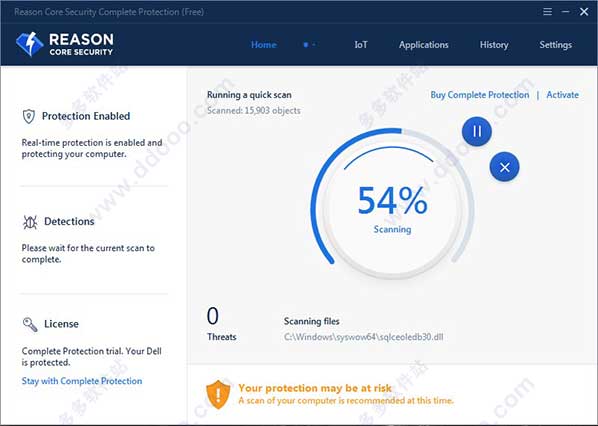Minimize the Reason Core Security window
Image resolution: width=598 pixels, height=426 pixels.
566,12
